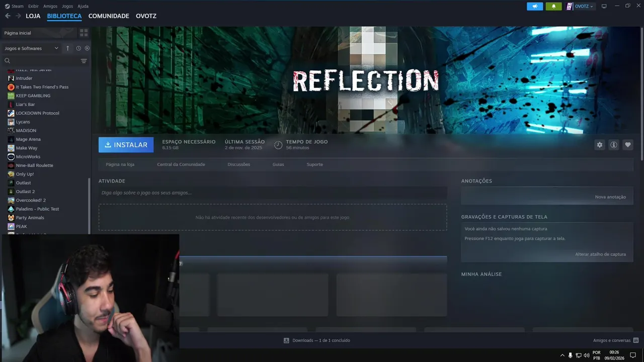Open the Jogos menu
Screen dimensions: 644x362
point(67,6)
